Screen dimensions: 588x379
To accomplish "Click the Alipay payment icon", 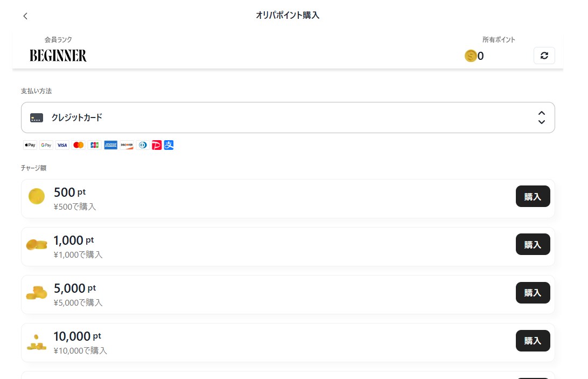I will click(x=169, y=145).
